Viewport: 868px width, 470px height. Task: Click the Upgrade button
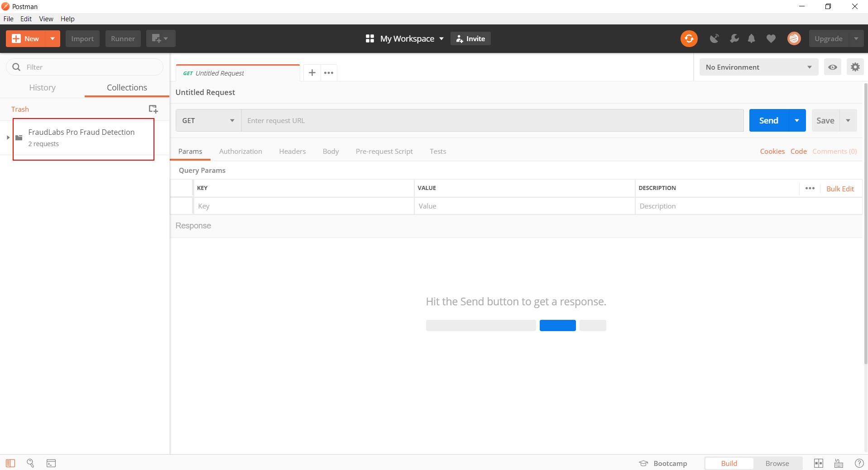pos(828,38)
